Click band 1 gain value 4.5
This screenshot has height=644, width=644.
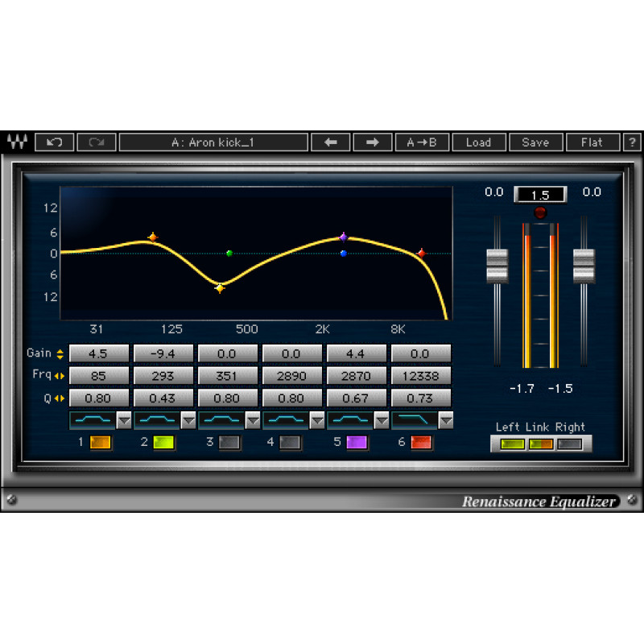[x=99, y=353]
